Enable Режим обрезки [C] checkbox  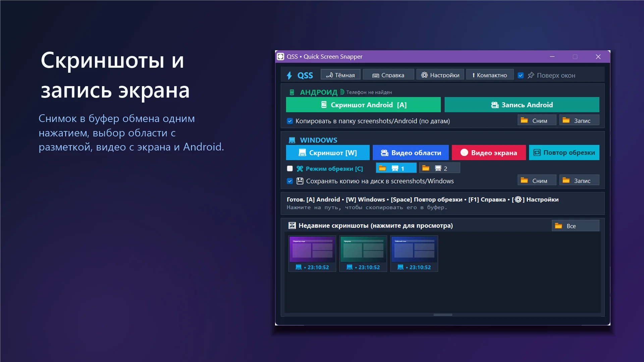(290, 169)
